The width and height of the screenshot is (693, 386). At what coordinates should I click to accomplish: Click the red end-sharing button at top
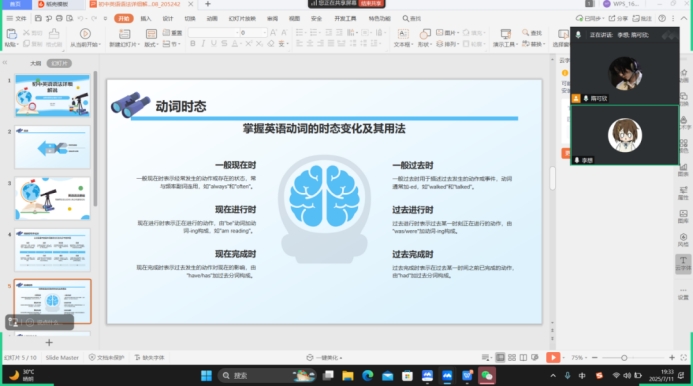click(x=371, y=3)
